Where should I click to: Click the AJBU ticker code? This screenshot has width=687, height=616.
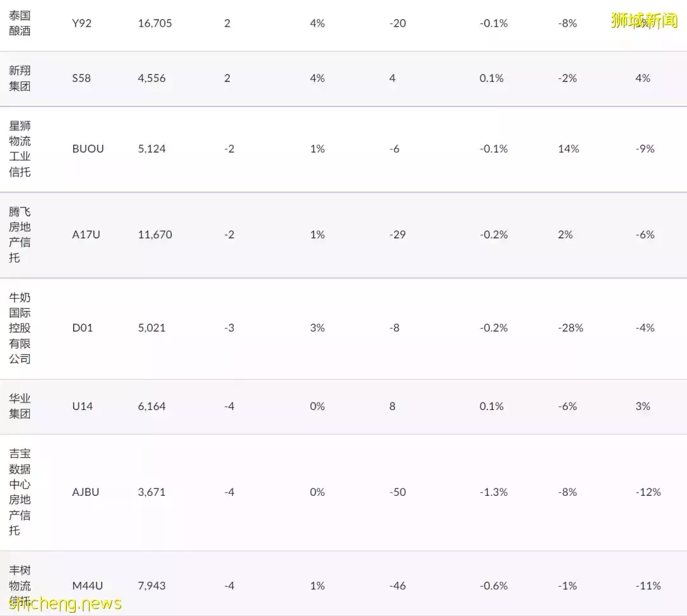85,492
